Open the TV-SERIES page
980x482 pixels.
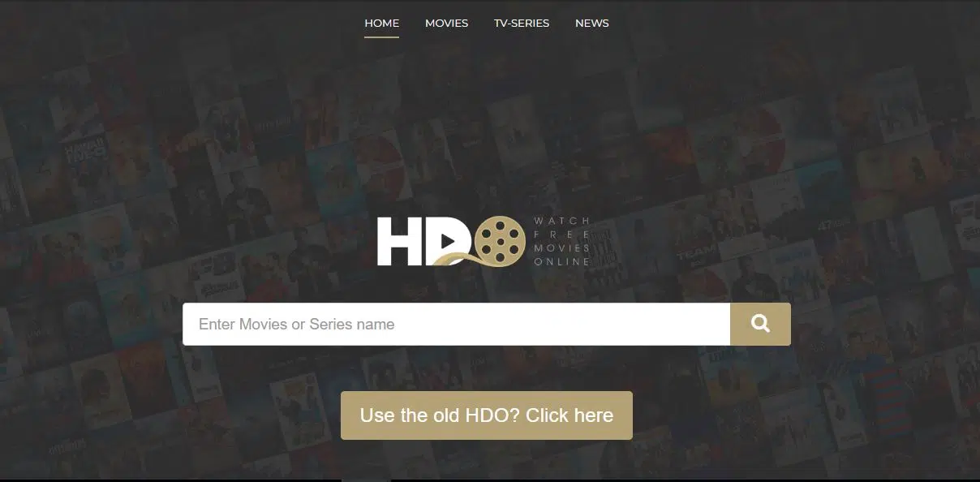pyautogui.click(x=522, y=23)
